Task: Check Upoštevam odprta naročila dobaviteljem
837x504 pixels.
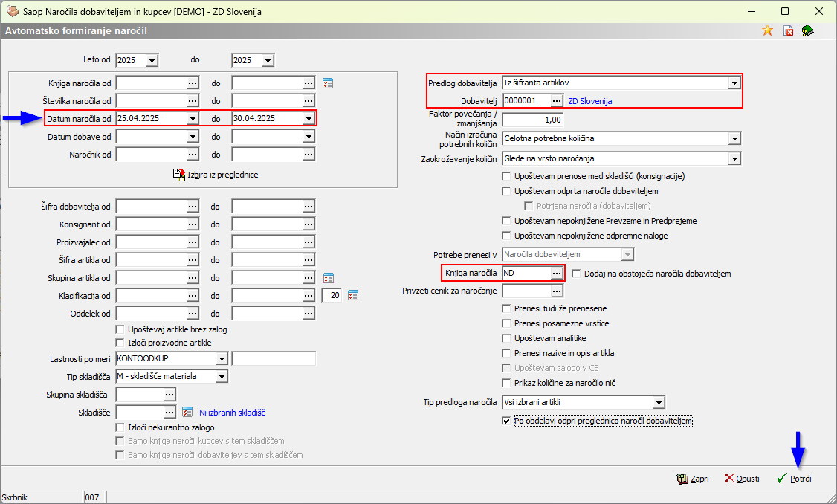Action: (506, 191)
